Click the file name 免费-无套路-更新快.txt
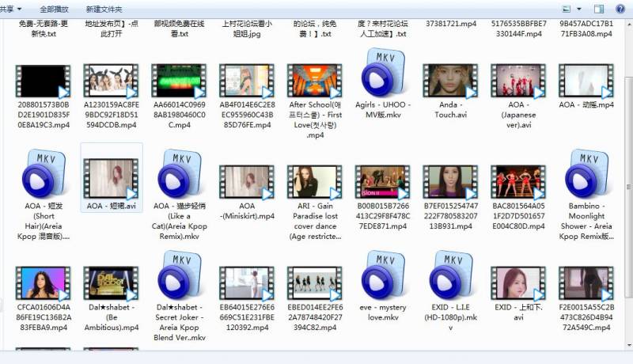This screenshot has width=633, height=364. point(44,28)
